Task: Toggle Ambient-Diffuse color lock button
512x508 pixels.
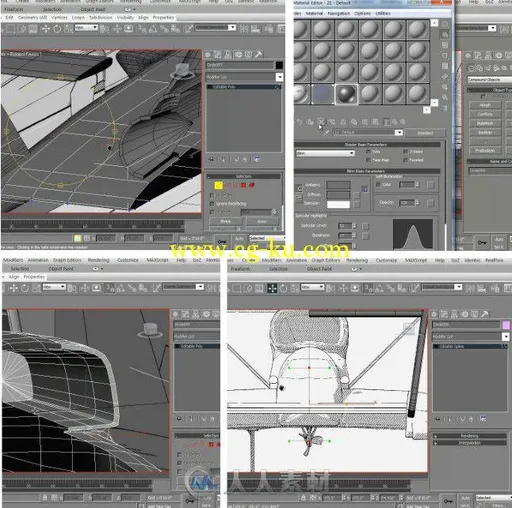Action: [x=299, y=189]
